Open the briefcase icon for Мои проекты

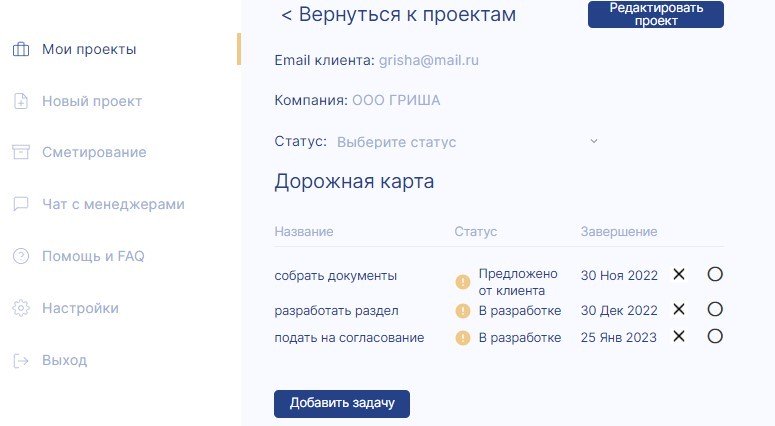21,49
